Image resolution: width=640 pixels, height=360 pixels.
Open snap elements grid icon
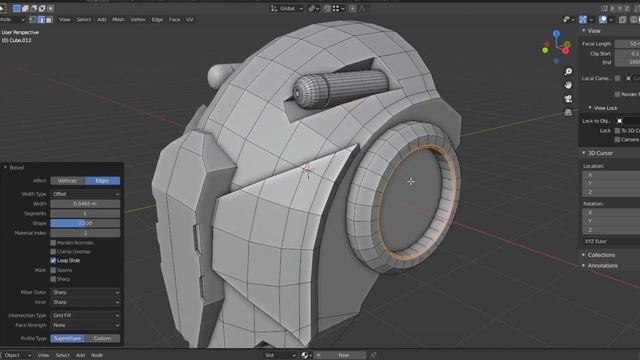click(x=336, y=9)
